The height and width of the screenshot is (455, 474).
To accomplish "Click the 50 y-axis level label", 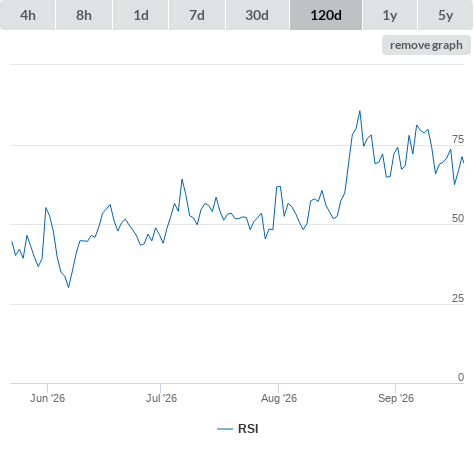I will click(458, 218).
